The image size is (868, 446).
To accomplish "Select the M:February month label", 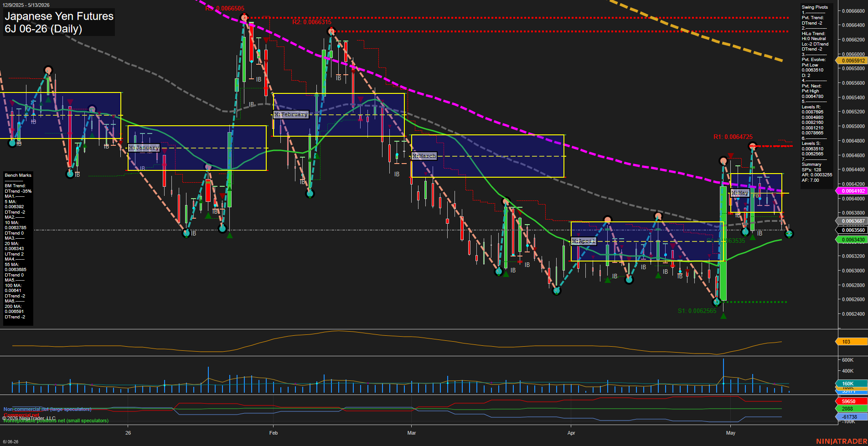I will click(291, 114).
